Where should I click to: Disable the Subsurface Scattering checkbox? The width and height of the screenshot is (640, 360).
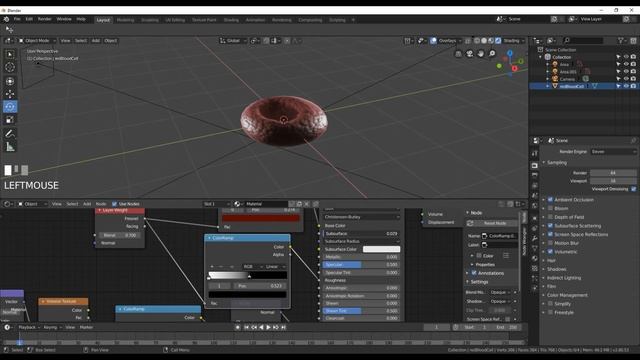550,226
